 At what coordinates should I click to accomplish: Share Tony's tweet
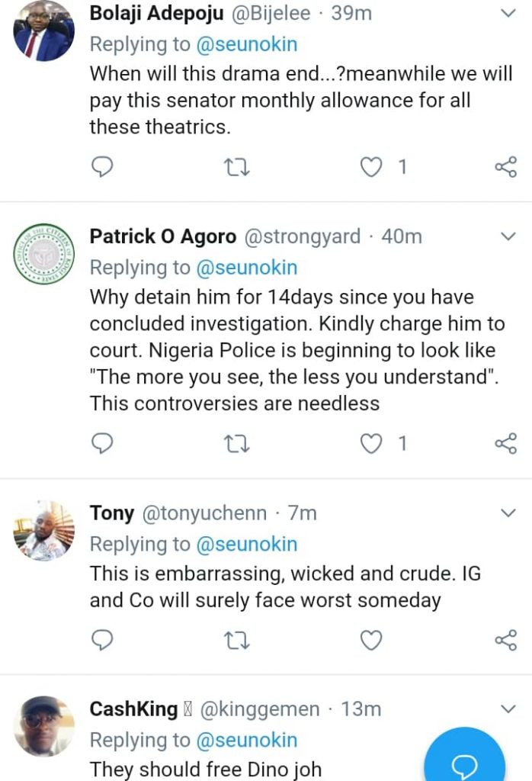pos(505,640)
